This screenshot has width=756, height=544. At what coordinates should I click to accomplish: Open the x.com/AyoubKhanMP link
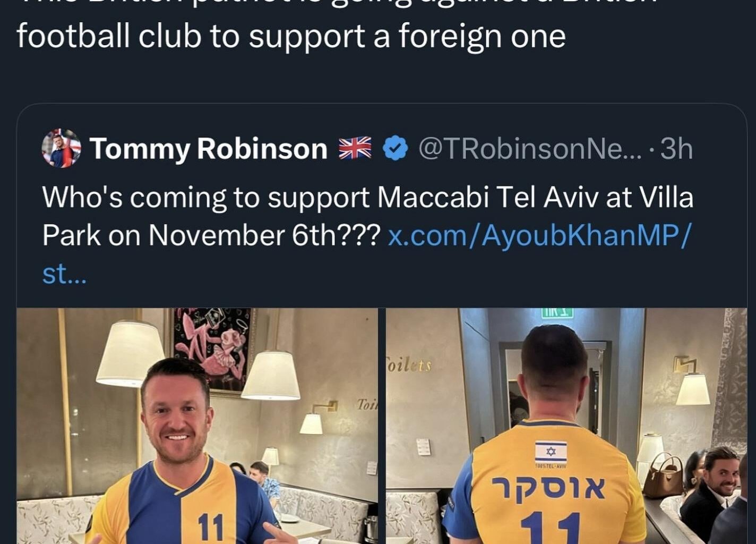point(540,235)
